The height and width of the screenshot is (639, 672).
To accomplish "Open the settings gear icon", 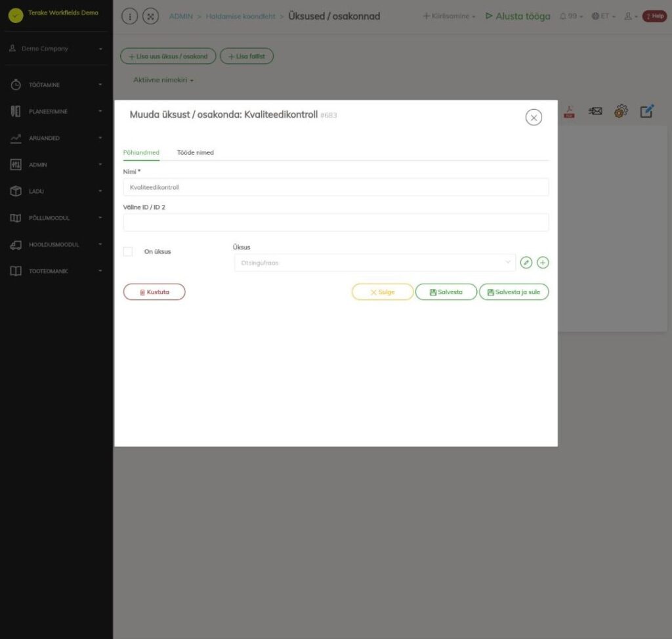I will coord(621,112).
